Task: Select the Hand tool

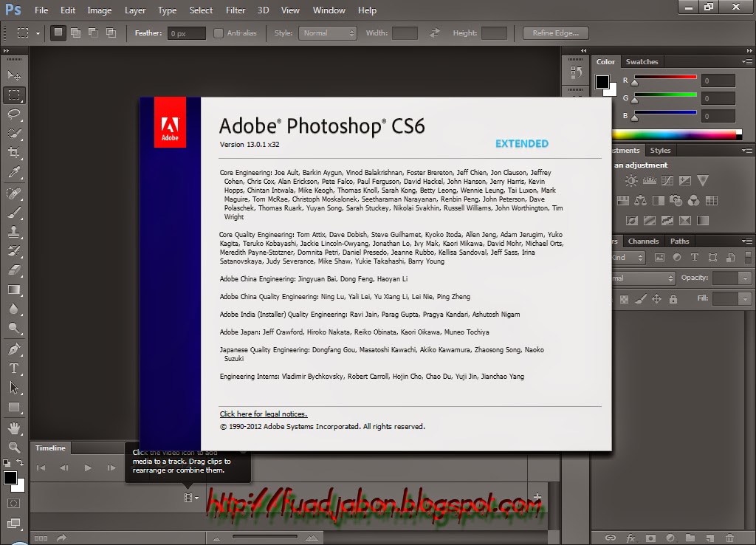Action: (x=14, y=428)
